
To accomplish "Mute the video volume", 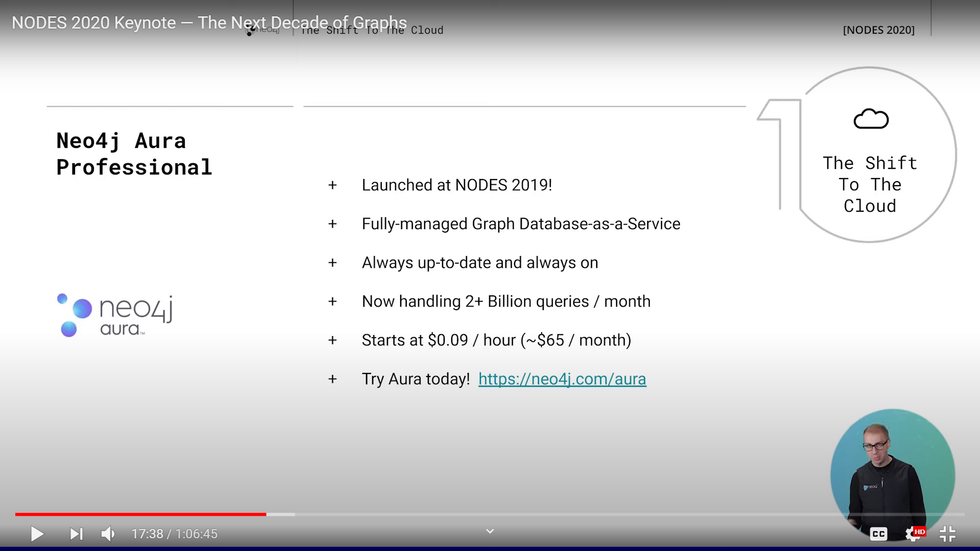I will (x=108, y=534).
